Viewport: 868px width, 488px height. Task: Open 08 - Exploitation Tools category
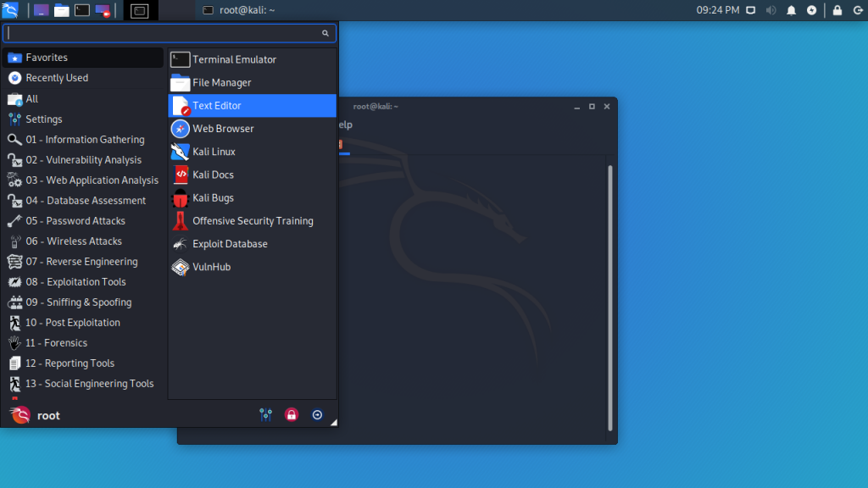tap(83, 281)
